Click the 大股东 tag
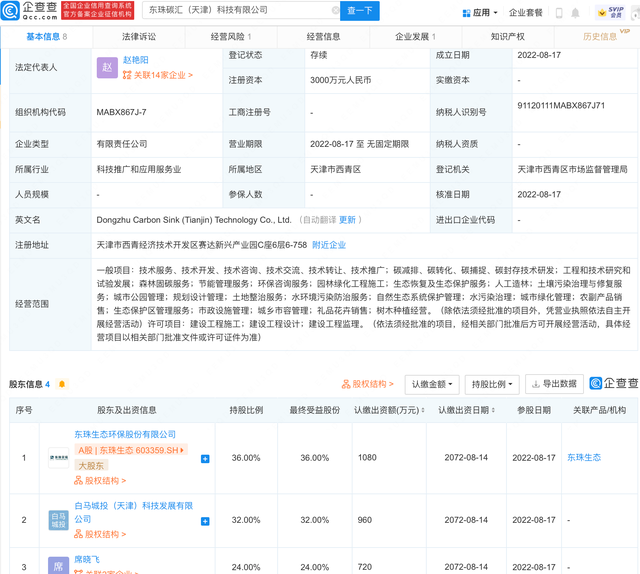Image resolution: width=640 pixels, height=574 pixels. (x=91, y=465)
